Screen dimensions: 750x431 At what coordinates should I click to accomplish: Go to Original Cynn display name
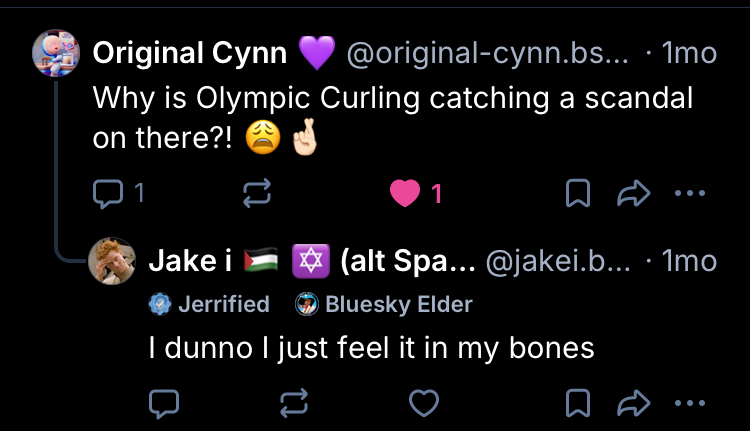190,54
